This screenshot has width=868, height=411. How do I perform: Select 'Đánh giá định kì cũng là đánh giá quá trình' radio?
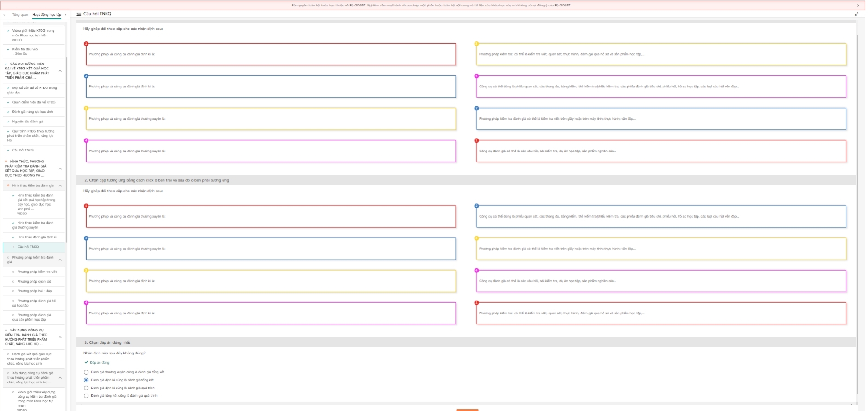coord(86,388)
